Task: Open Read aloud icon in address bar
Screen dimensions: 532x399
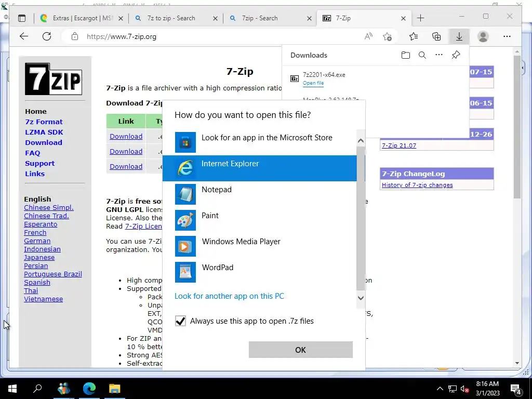Action: click(368, 36)
